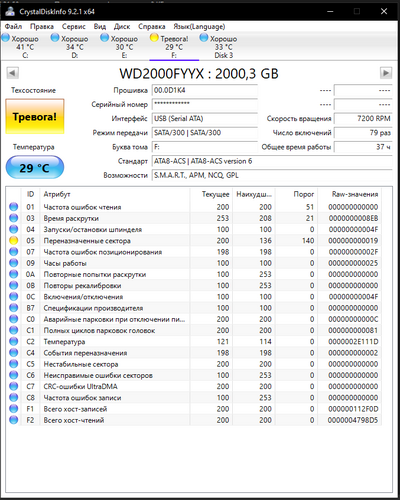
Task: Select the C: drive status icon
Action: point(6,38)
